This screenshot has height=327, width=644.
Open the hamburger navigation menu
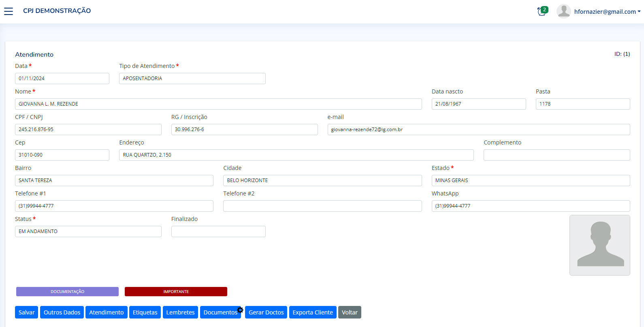point(9,11)
